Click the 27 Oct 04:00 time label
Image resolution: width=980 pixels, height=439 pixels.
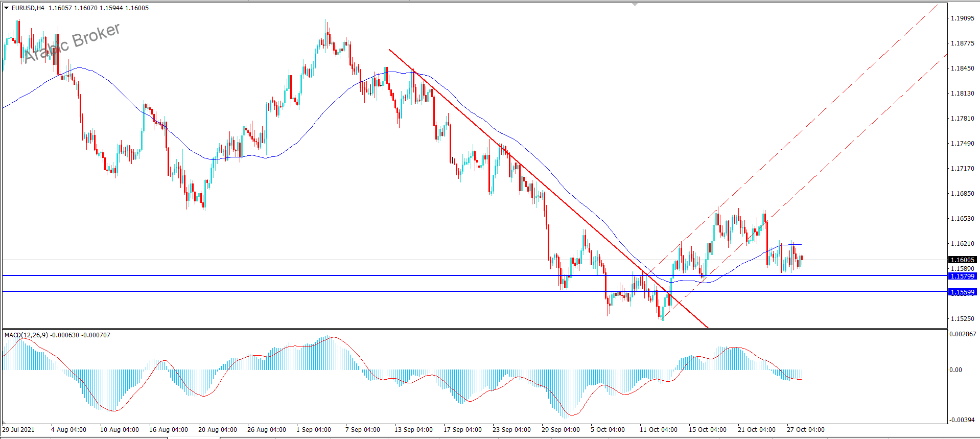pyautogui.click(x=805, y=430)
